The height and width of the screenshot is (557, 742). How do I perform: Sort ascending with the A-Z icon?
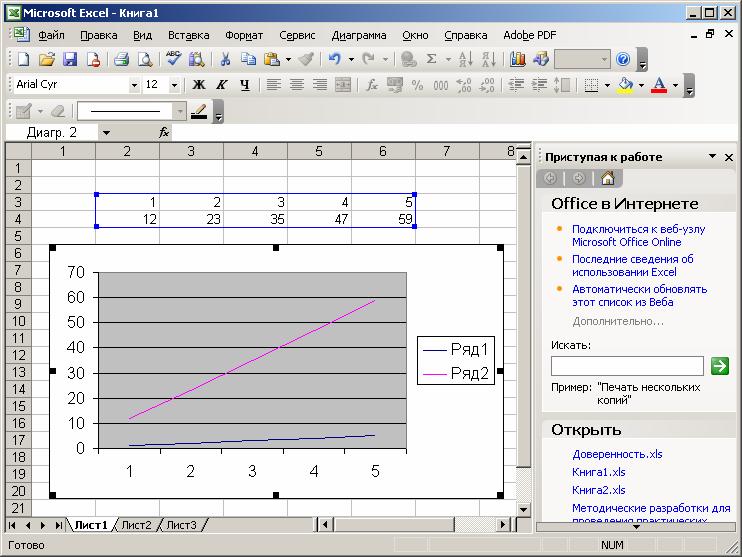tap(466, 59)
